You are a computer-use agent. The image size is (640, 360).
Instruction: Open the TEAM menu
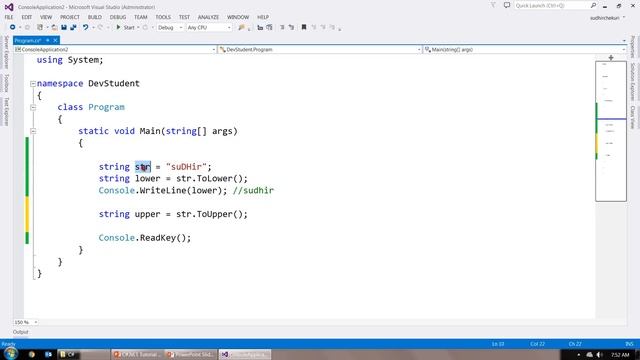pyautogui.click(x=140, y=17)
